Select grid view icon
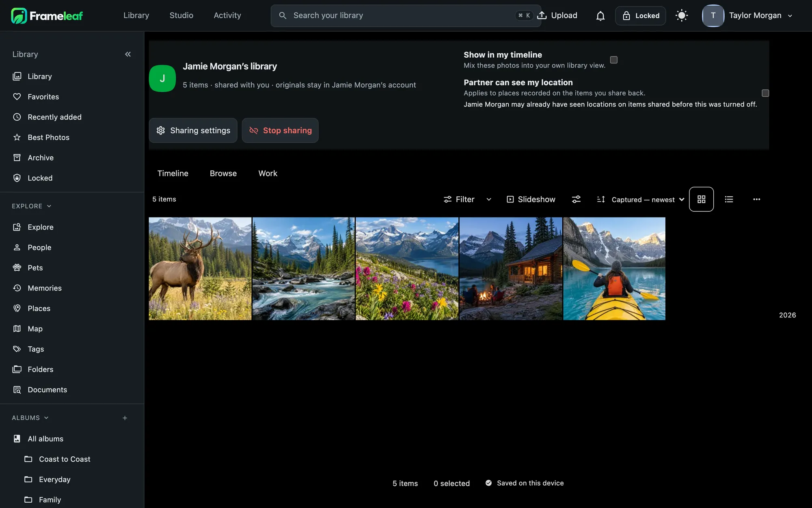Screen dimensions: 812x508 701,199
